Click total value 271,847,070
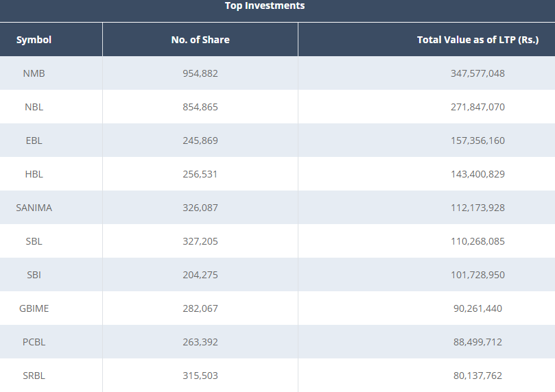This screenshot has height=392, width=555. [478, 107]
